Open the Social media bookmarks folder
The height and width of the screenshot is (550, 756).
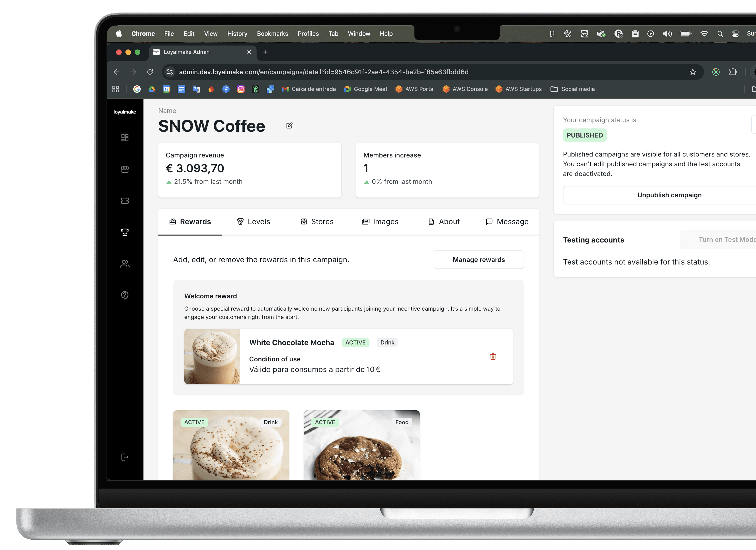[x=572, y=89]
